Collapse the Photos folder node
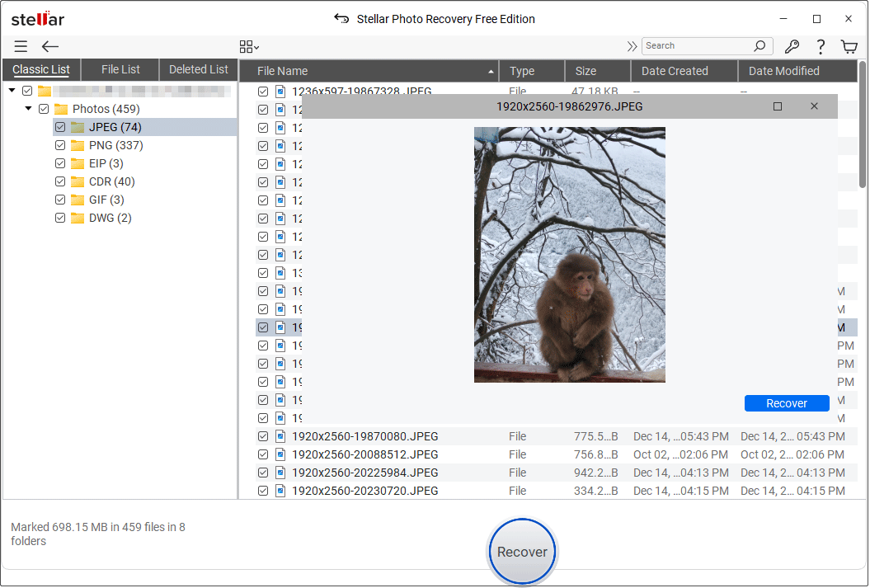The height and width of the screenshot is (588, 870). point(28,109)
